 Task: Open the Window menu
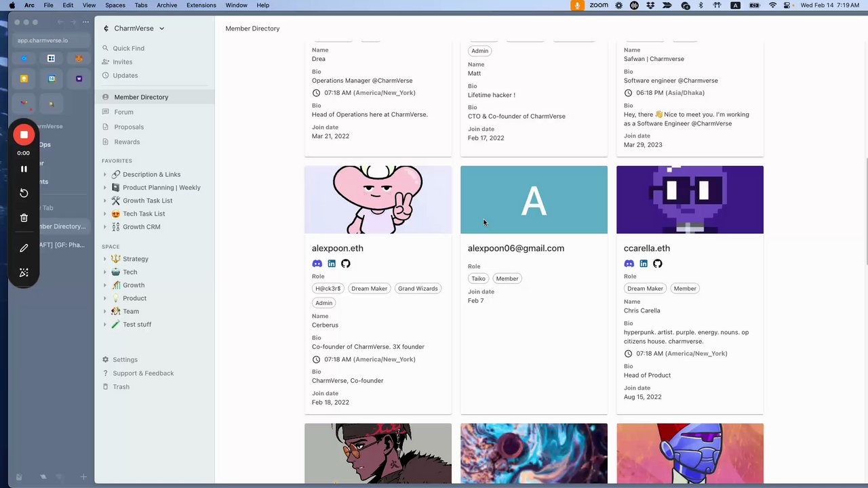pos(237,5)
